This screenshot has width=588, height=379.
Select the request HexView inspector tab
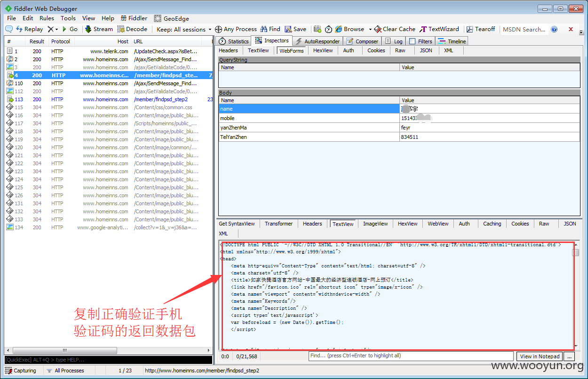(323, 50)
